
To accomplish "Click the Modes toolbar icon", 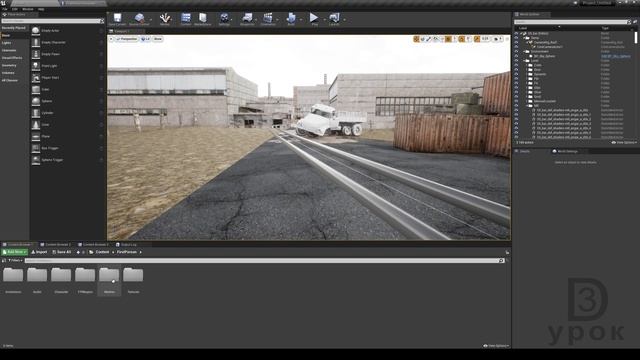I will pos(164,19).
